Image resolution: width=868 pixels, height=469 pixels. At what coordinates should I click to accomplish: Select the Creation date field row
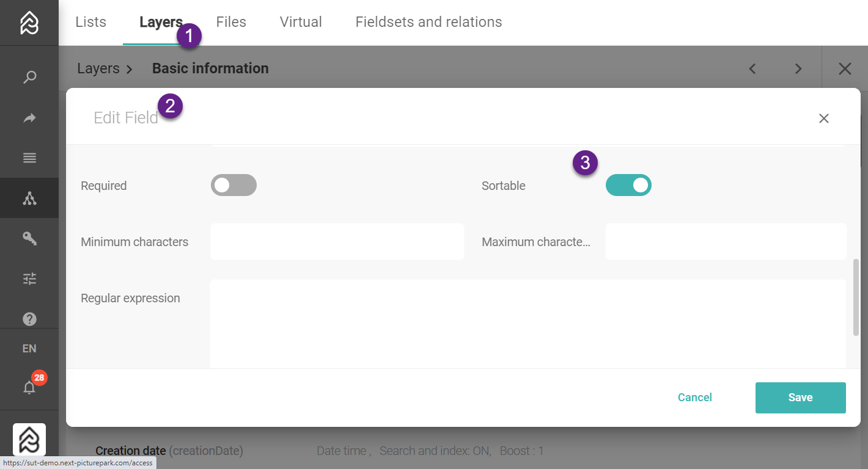[463, 451]
